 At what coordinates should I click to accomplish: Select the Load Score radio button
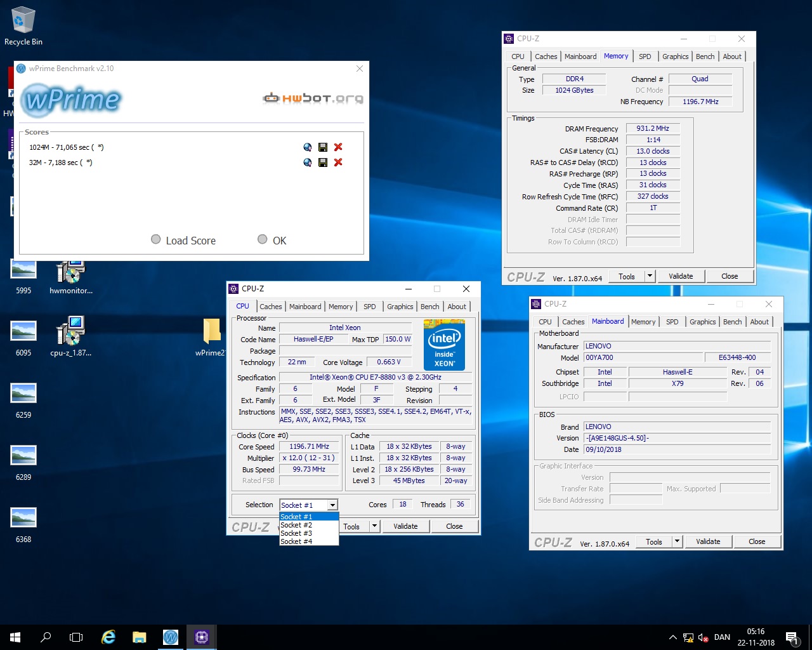tap(156, 239)
